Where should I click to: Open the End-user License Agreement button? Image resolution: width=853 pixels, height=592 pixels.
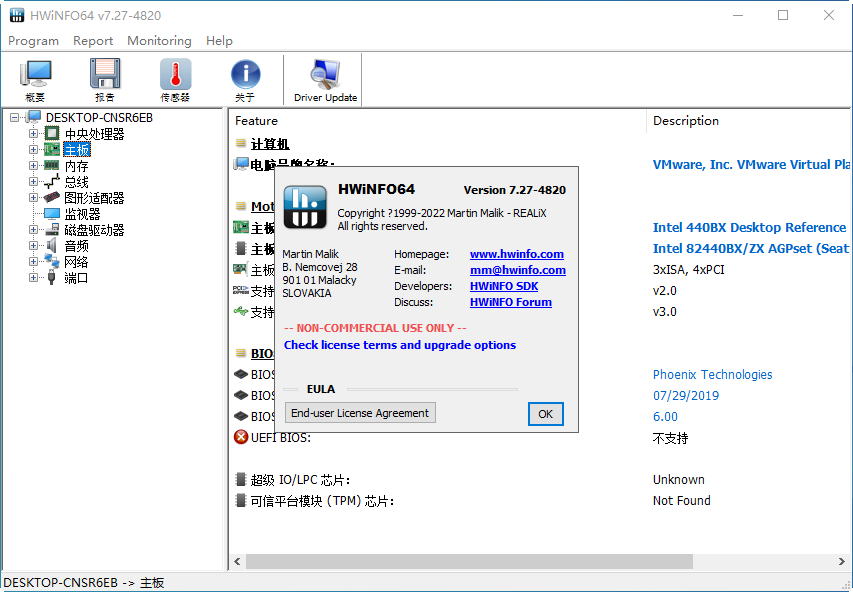coord(360,413)
